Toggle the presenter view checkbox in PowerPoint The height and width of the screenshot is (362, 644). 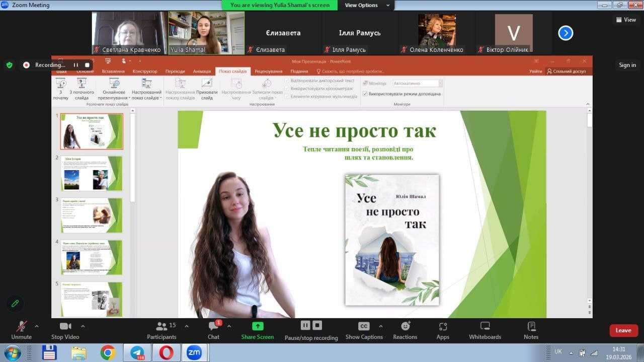(365, 94)
